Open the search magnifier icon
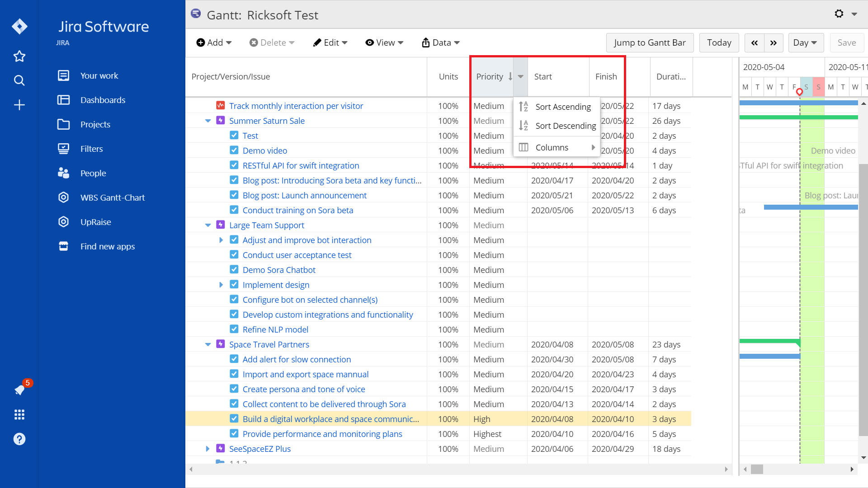 point(19,80)
